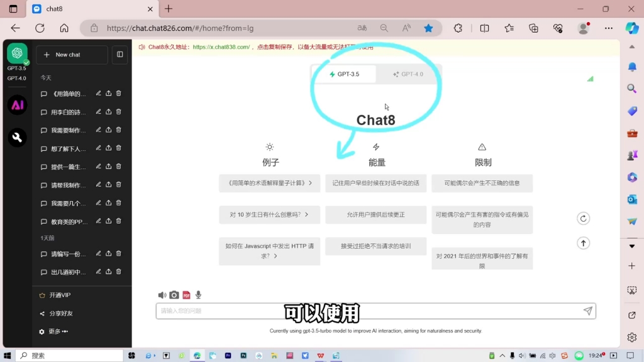
Task: Open Outlook in Edge sidebar
Action: (x=632, y=199)
